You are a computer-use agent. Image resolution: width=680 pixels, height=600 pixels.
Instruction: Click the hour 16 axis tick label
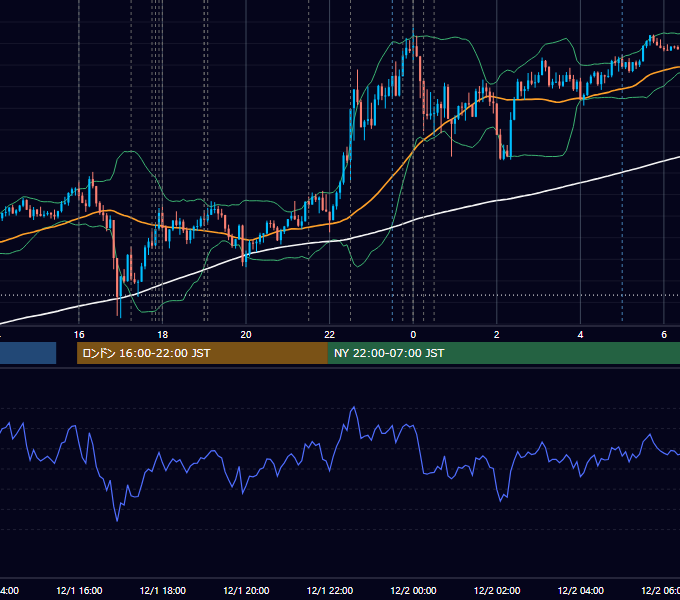point(79,335)
